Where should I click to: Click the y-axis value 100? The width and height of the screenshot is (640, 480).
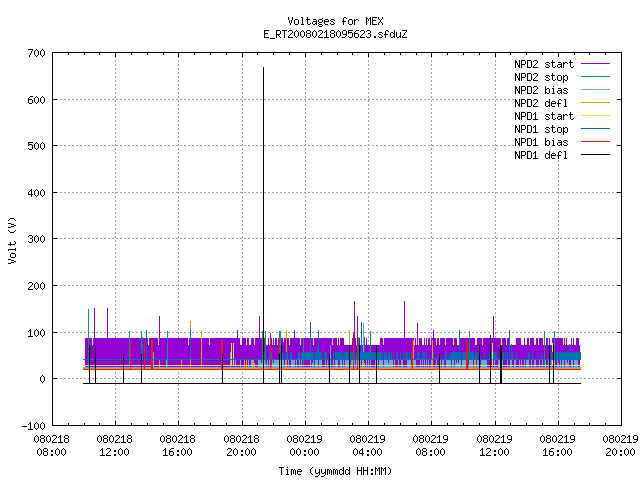pyautogui.click(x=36, y=333)
